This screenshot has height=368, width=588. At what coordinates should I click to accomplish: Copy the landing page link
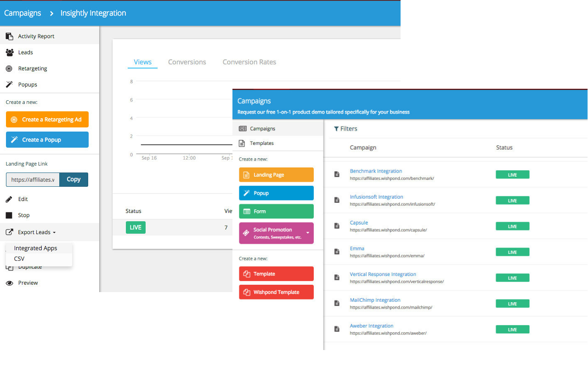click(x=73, y=179)
